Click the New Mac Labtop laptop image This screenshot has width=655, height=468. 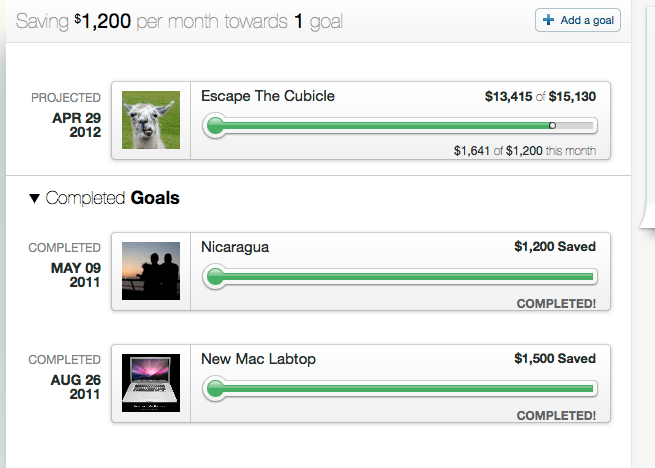[150, 382]
